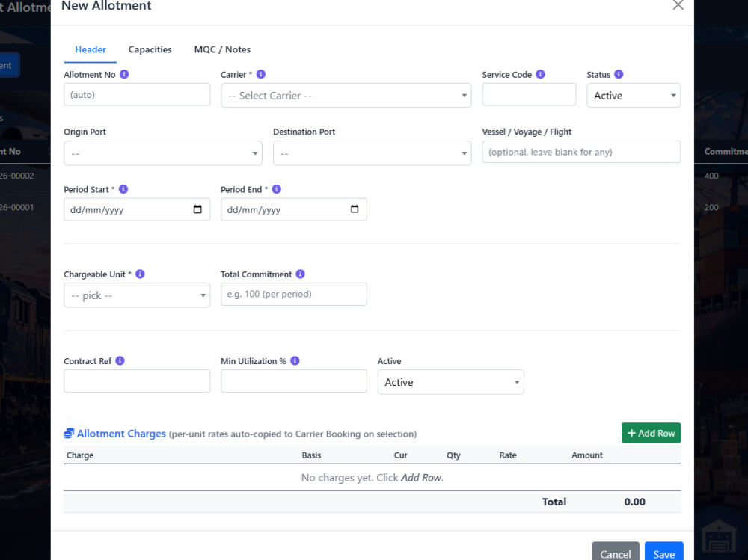Image resolution: width=748 pixels, height=560 pixels.
Task: Click the Period End date field
Action: tap(294, 209)
